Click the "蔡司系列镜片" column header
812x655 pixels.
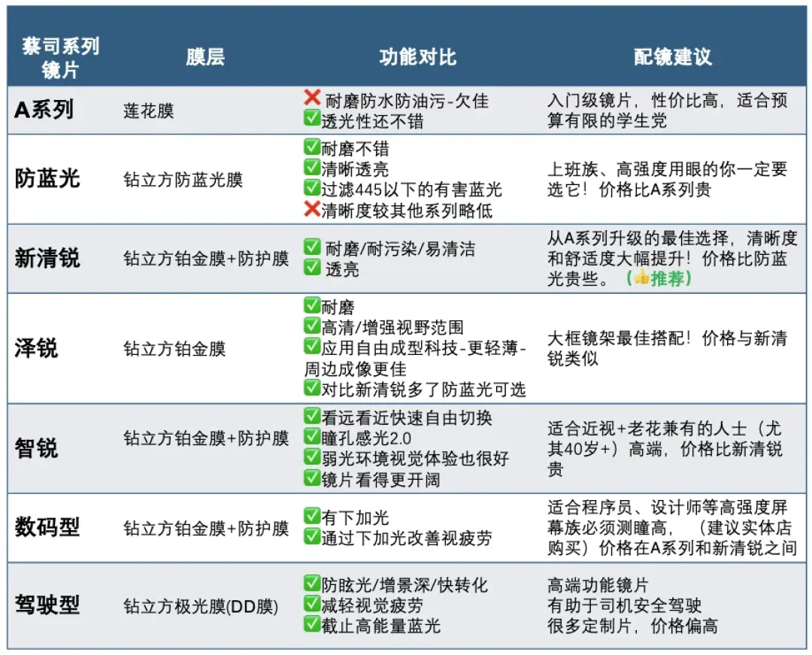[x=61, y=57]
